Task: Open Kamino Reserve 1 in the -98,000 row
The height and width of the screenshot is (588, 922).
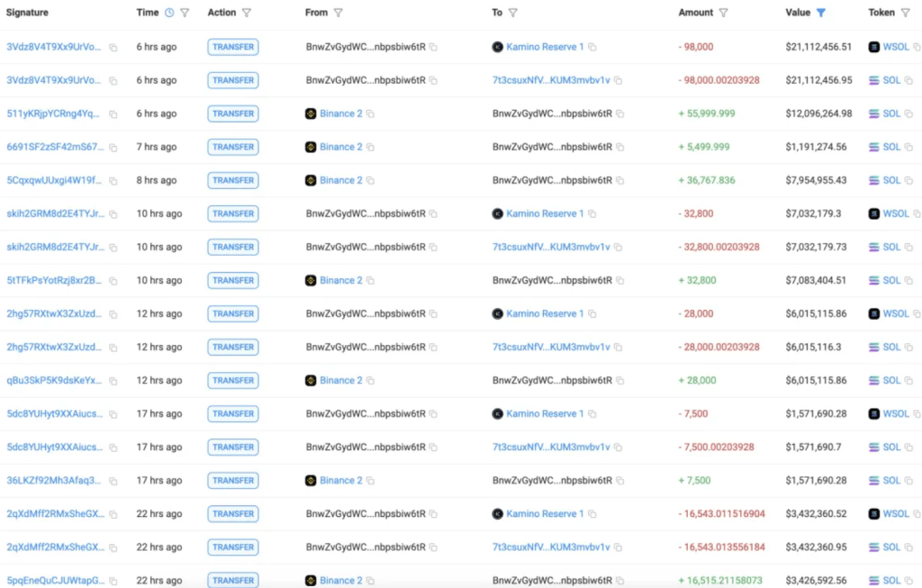Action: (x=545, y=47)
